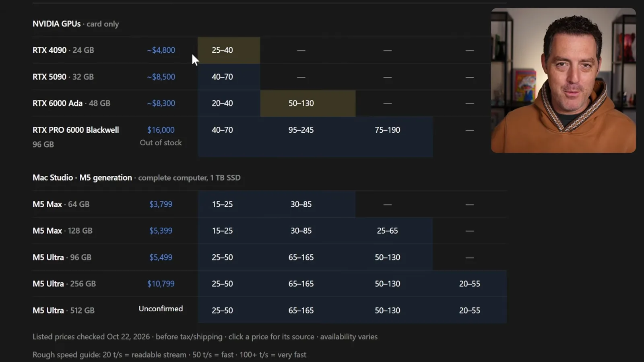This screenshot has height=362, width=644.
Task: Select the 95–245 cell for RTX PRO 6000
Action: (x=308, y=137)
